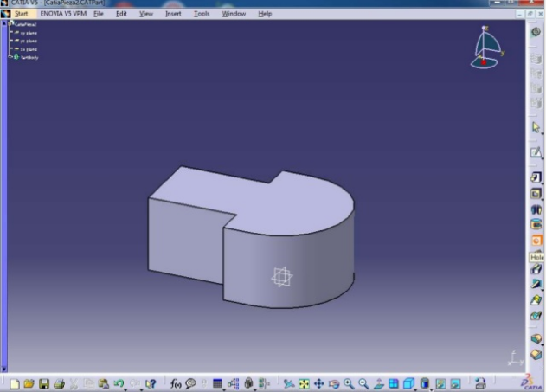Open dropdown arrow beside Design Table icon
Image resolution: width=546 pixels, height=392 pixels.
pos(223,389)
